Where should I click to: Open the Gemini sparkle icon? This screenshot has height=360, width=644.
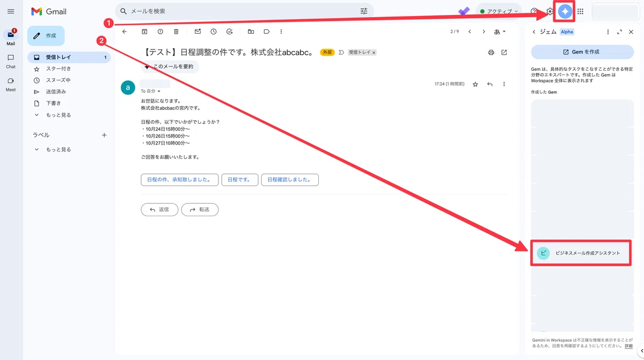point(565,11)
